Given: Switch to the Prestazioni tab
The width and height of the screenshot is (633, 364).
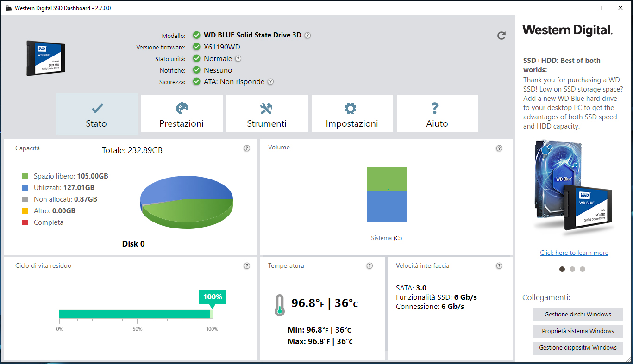Looking at the screenshot, I should click(182, 114).
